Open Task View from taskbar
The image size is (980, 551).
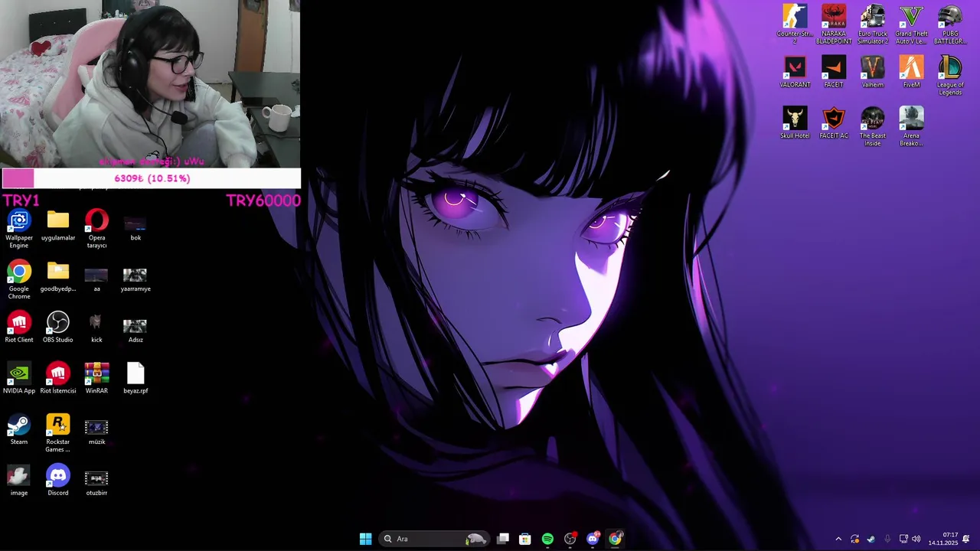tap(503, 539)
